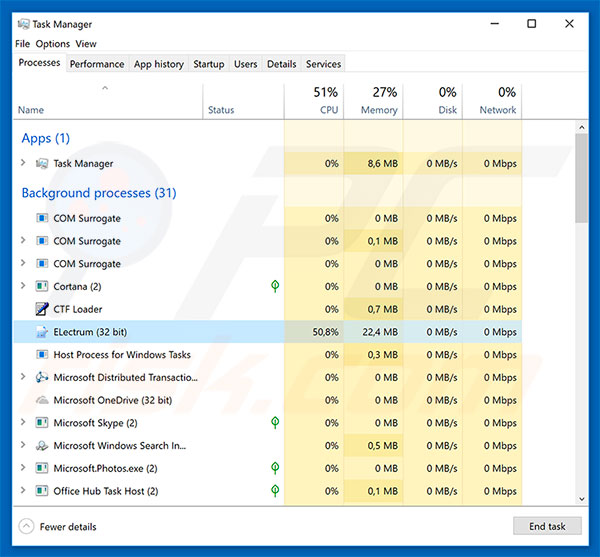Click the Host Process for Windows Tasks icon
This screenshot has height=557, width=600.
(42, 355)
